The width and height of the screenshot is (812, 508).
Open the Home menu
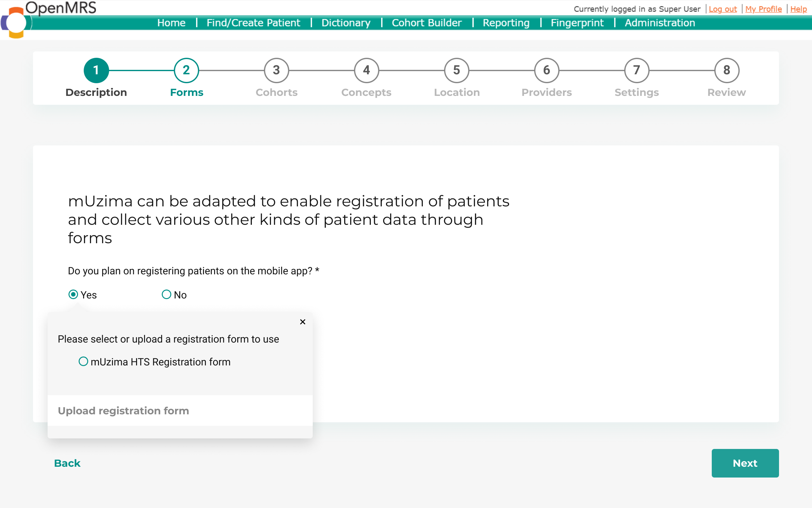[171, 23]
